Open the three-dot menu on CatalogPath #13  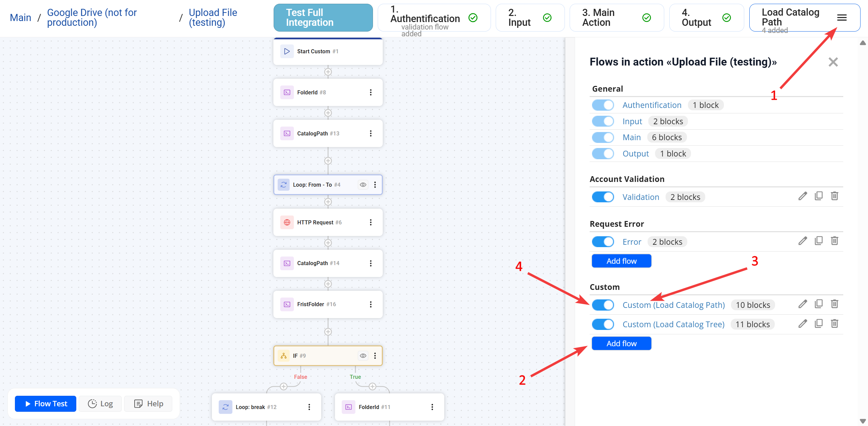click(x=371, y=133)
